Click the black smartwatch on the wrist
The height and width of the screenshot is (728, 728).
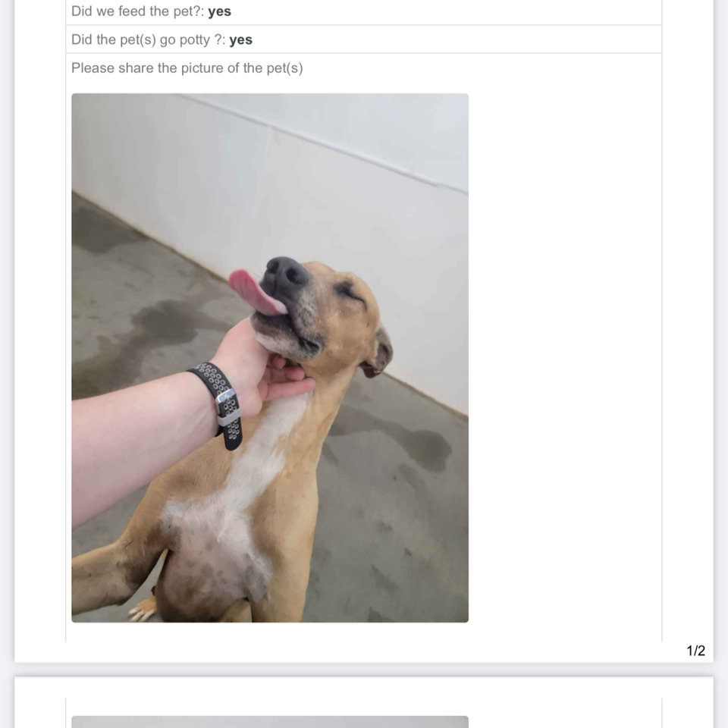click(221, 405)
